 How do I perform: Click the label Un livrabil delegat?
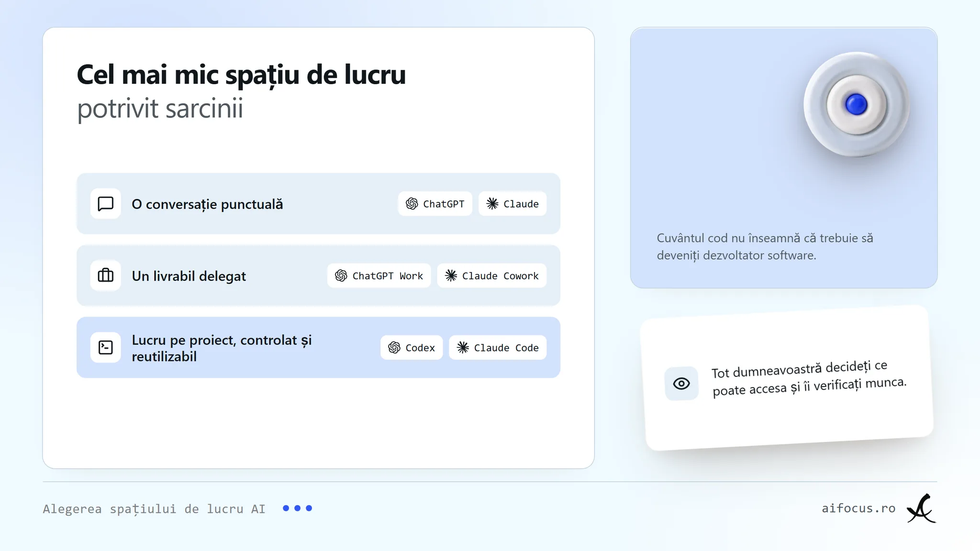coord(189,276)
